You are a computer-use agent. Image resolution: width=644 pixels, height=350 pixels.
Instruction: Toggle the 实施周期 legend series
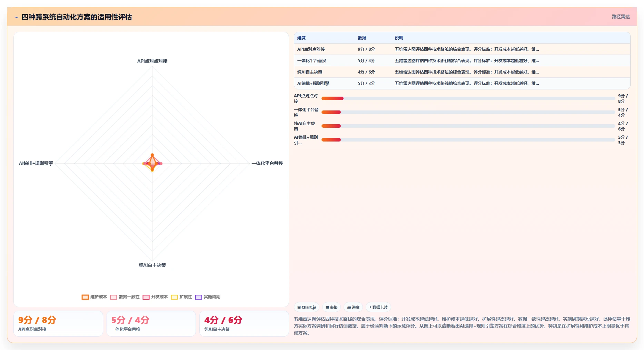pos(208,297)
